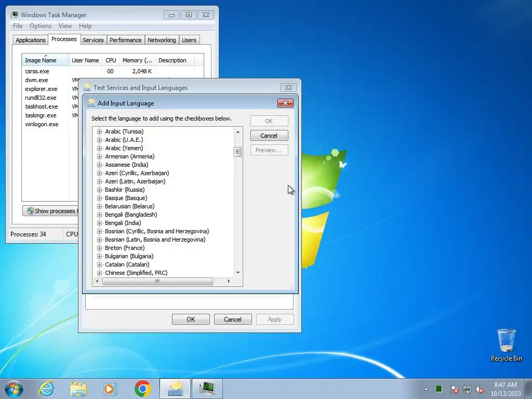Select the Task Manager taskbar icon
532x399 pixels.
207,389
